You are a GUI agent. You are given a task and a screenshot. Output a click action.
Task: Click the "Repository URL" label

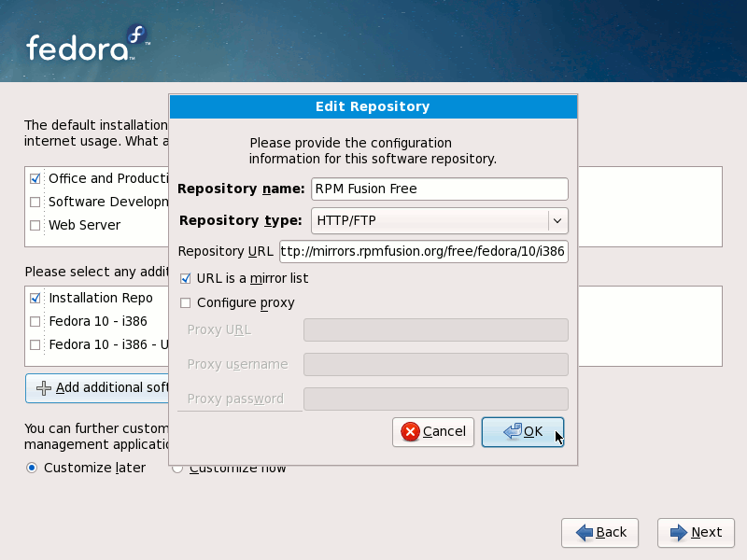coord(225,251)
